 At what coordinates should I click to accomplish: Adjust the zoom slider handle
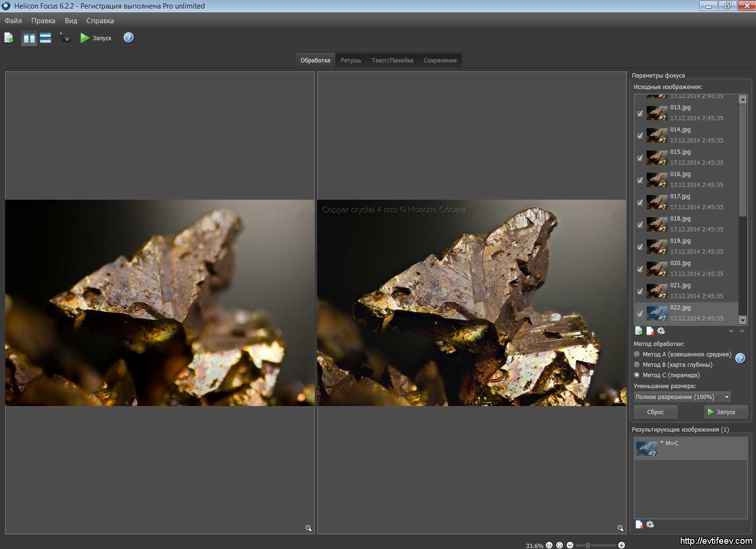[x=587, y=545]
